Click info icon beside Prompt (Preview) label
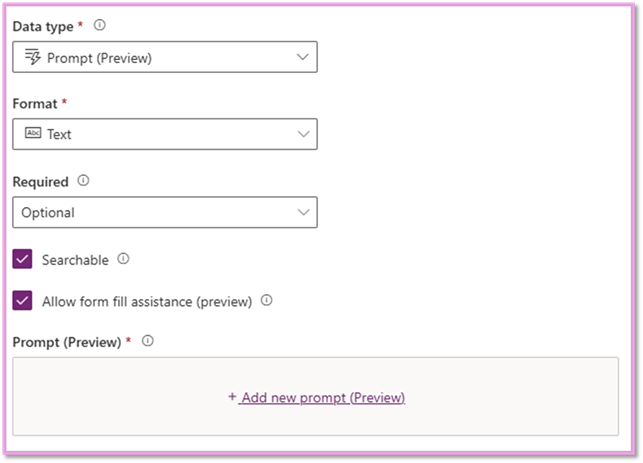This screenshot has height=463, width=643. click(147, 341)
